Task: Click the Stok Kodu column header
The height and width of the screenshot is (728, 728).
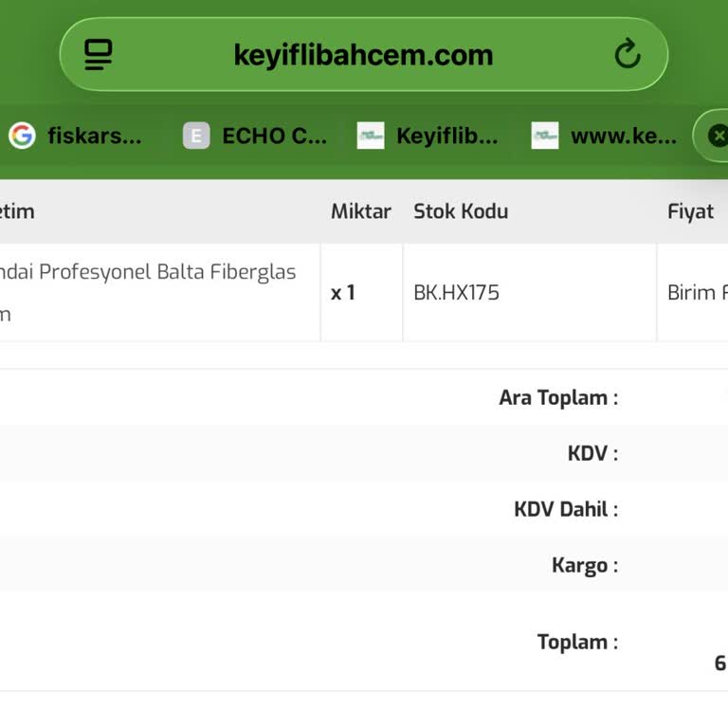Action: [x=461, y=211]
